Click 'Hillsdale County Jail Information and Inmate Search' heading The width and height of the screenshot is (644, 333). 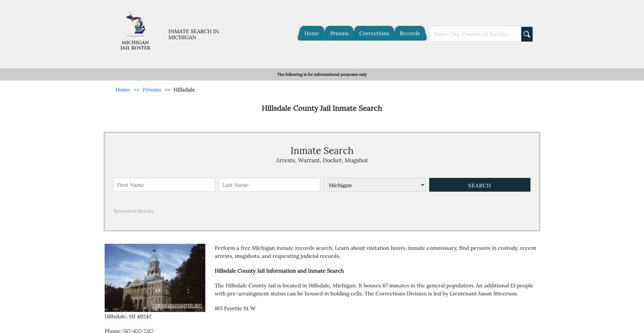point(279,271)
